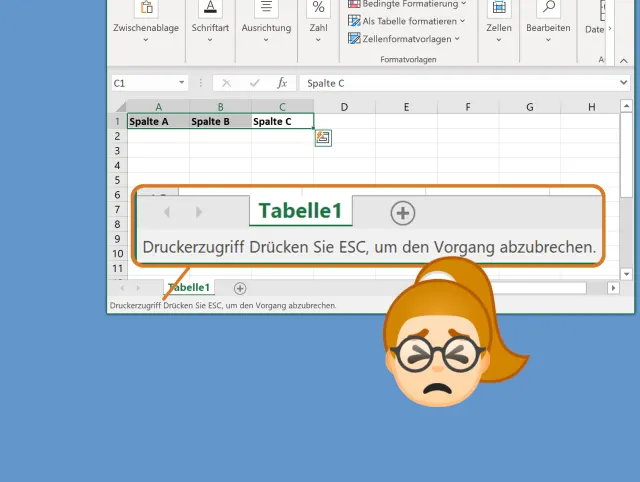The width and height of the screenshot is (640, 482).
Task: Open the Bearbeiten editing group
Action: pos(548,28)
